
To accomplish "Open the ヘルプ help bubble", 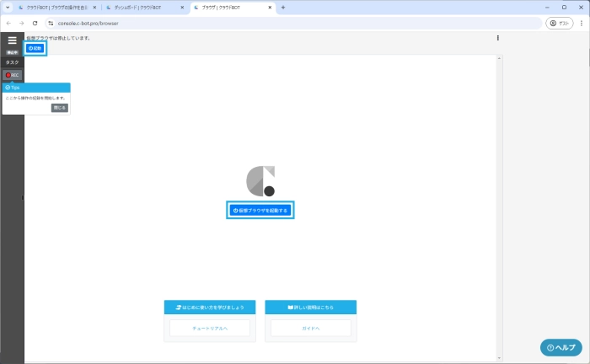I will point(560,347).
